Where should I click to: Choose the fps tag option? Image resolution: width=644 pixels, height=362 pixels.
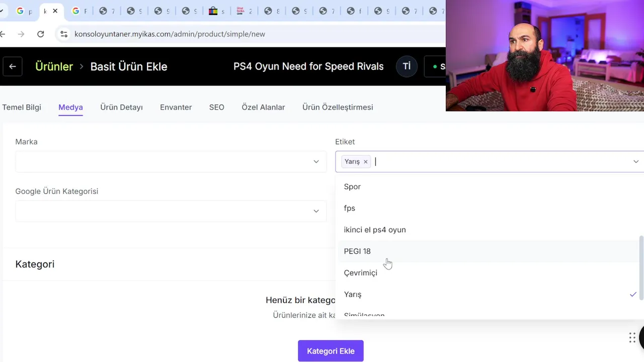[490, 208]
